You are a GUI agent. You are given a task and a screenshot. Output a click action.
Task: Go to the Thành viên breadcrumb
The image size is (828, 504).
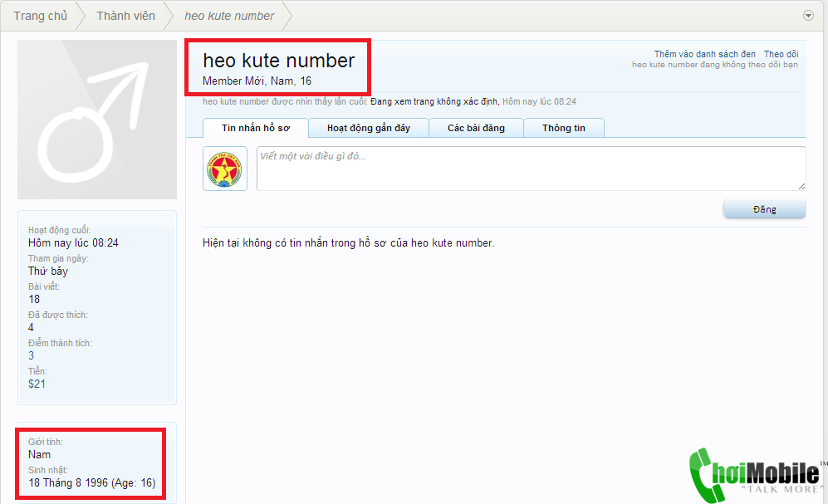pos(125,16)
